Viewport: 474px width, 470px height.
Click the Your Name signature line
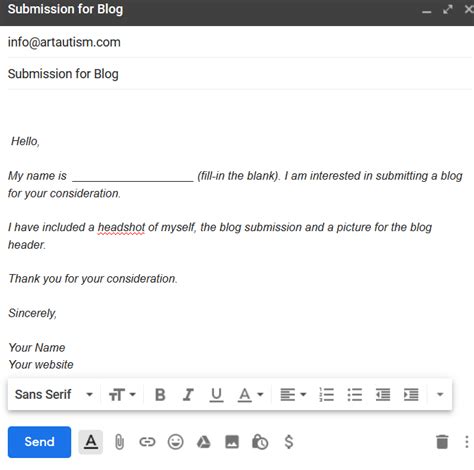pos(37,348)
